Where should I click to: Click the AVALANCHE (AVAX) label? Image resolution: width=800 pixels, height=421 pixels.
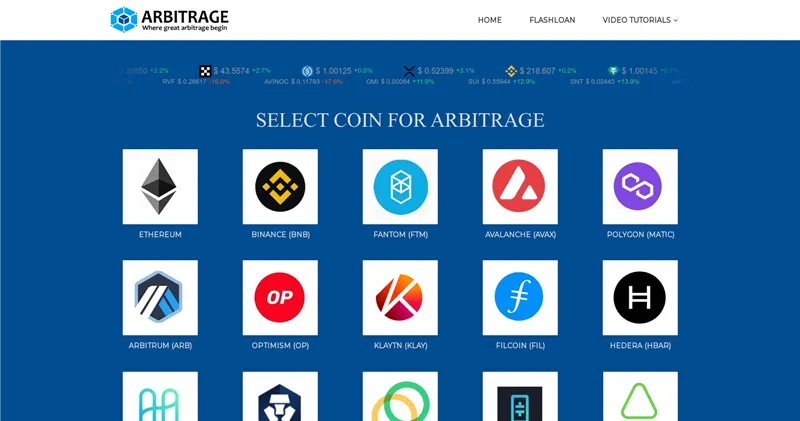point(520,235)
